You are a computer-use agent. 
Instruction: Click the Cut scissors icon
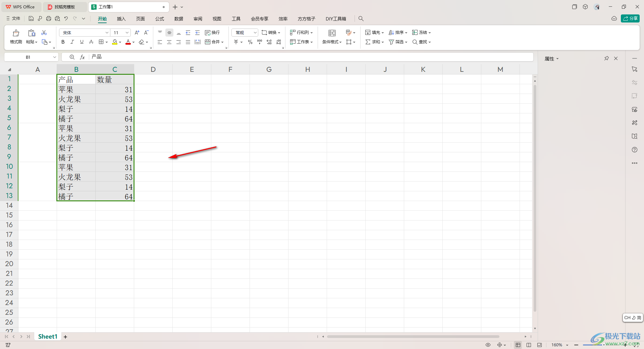point(44,33)
